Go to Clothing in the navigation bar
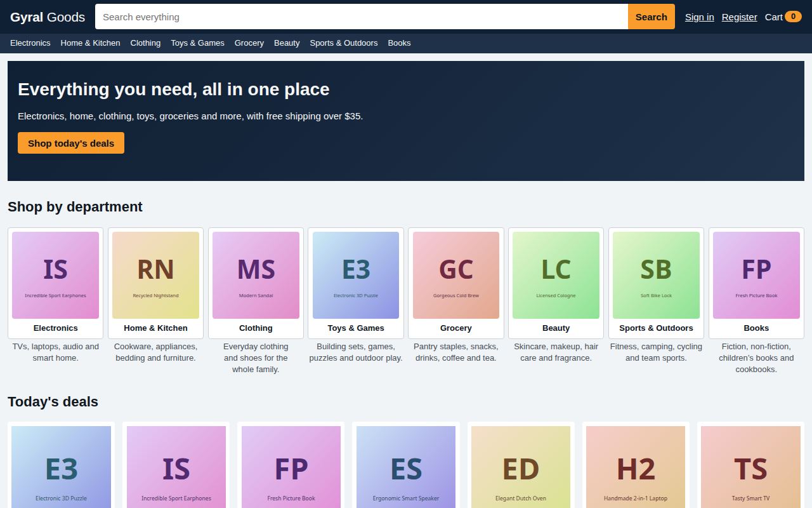812x508 pixels. click(x=145, y=43)
